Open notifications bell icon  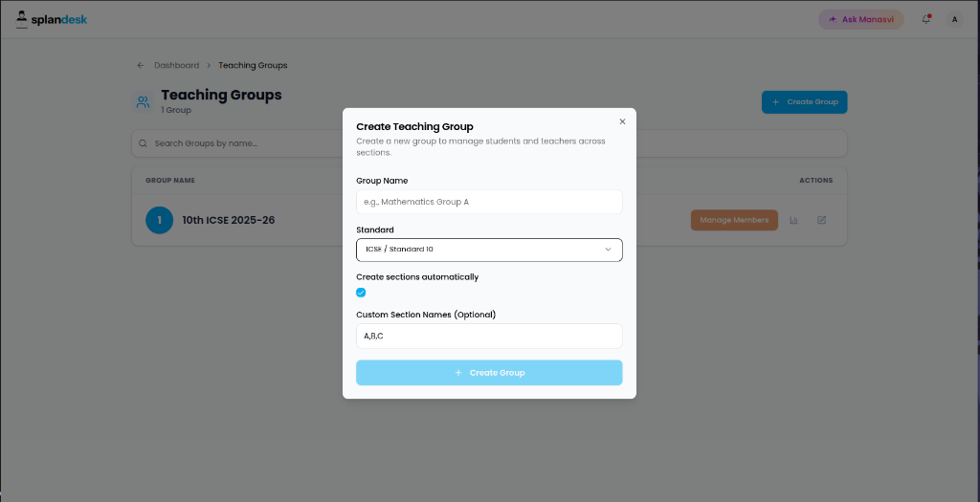pyautogui.click(x=926, y=19)
